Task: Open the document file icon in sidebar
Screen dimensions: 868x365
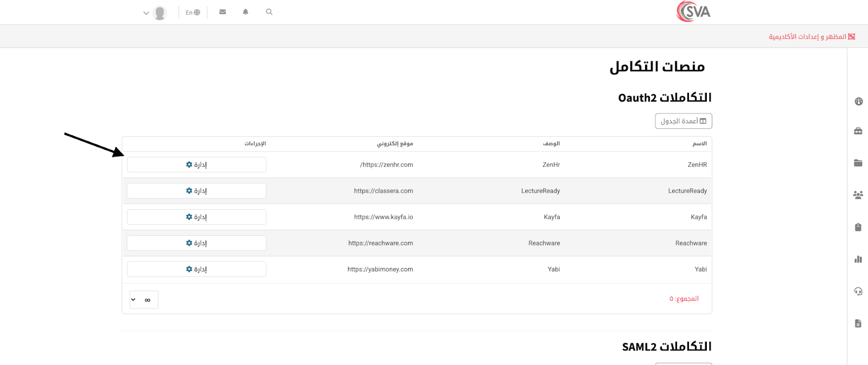Action: tap(858, 323)
